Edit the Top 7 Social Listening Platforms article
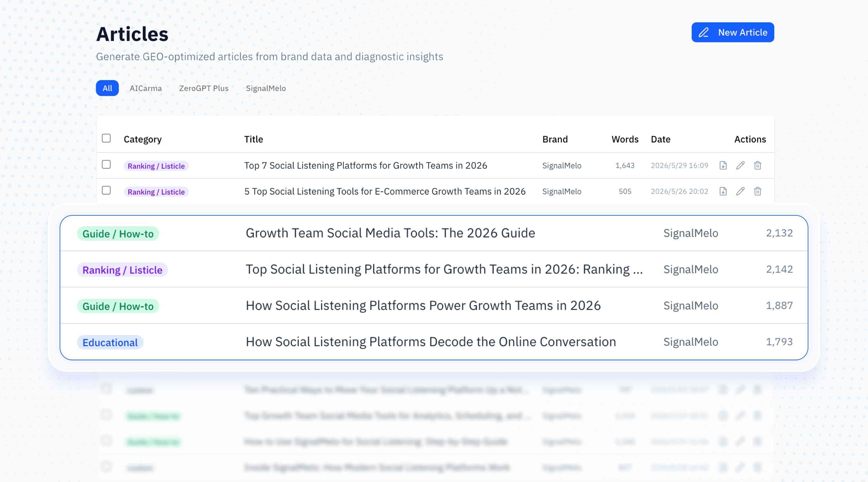This screenshot has height=482, width=868. [x=740, y=165]
